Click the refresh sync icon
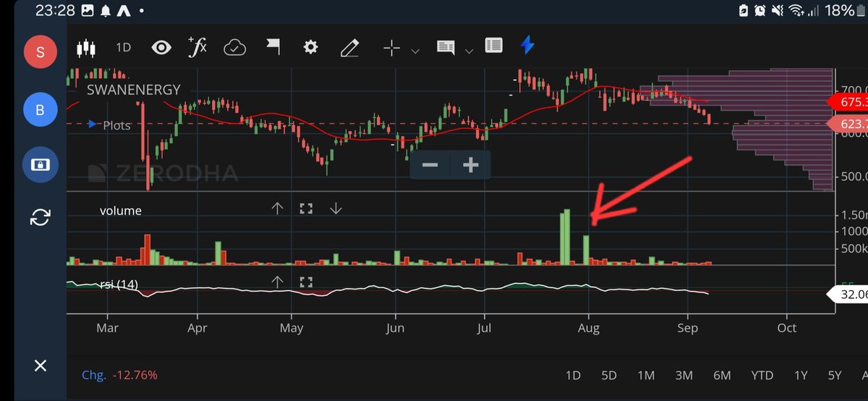This screenshot has width=868, height=401. click(x=40, y=216)
